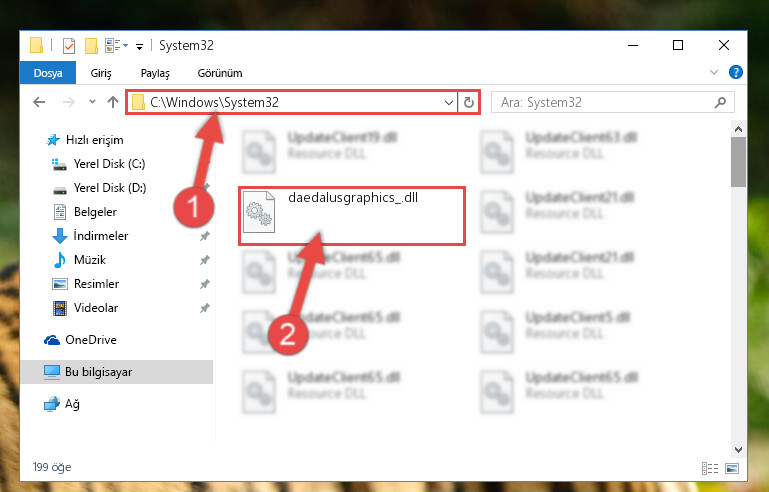Select the daedalusgraphics_.dll file
Image resolution: width=769 pixels, height=492 pixels.
click(352, 215)
